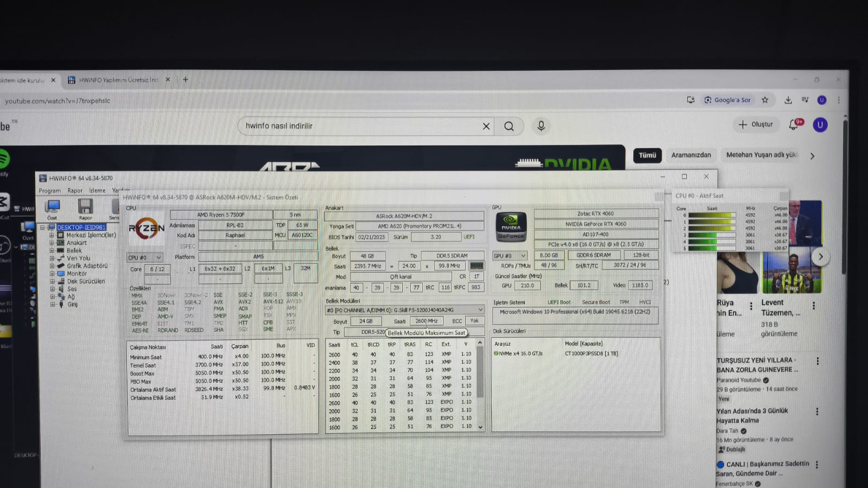Click the Chrome profile avatar in toolbar
The height and width of the screenshot is (488, 868).
pyautogui.click(x=822, y=100)
